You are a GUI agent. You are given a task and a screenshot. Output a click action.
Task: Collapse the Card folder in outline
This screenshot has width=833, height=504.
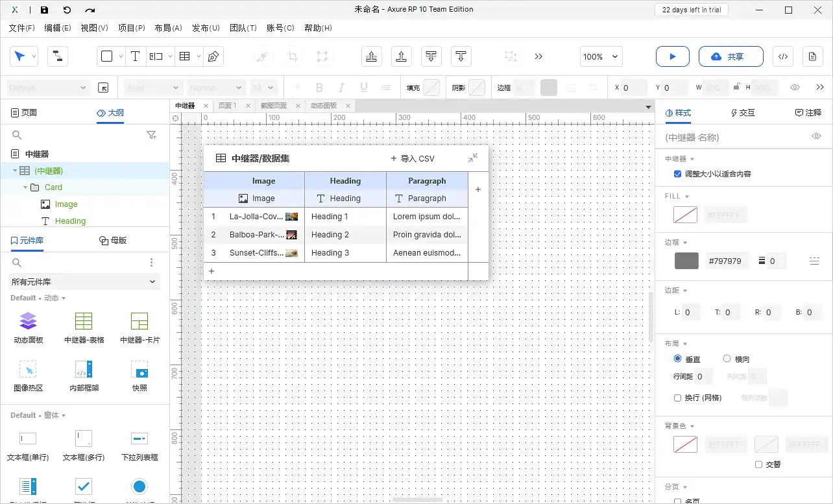click(25, 187)
